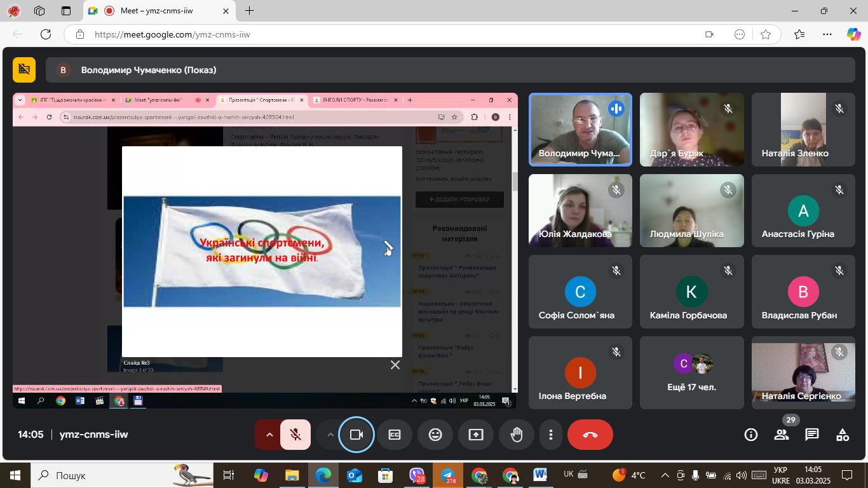Show hidden system tray icons
Image resolution: width=868 pixels, height=488 pixels.
point(665,475)
